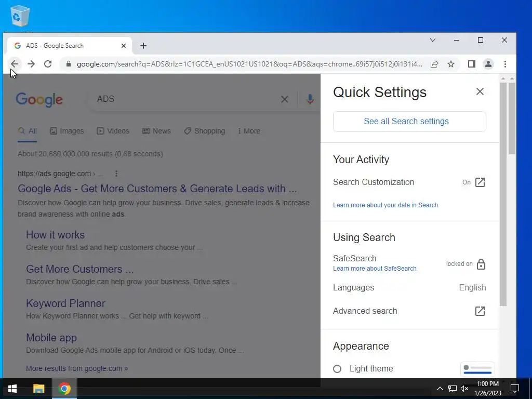This screenshot has height=399, width=532.
Task: Open Search Customization external link icon
Action: (480, 182)
